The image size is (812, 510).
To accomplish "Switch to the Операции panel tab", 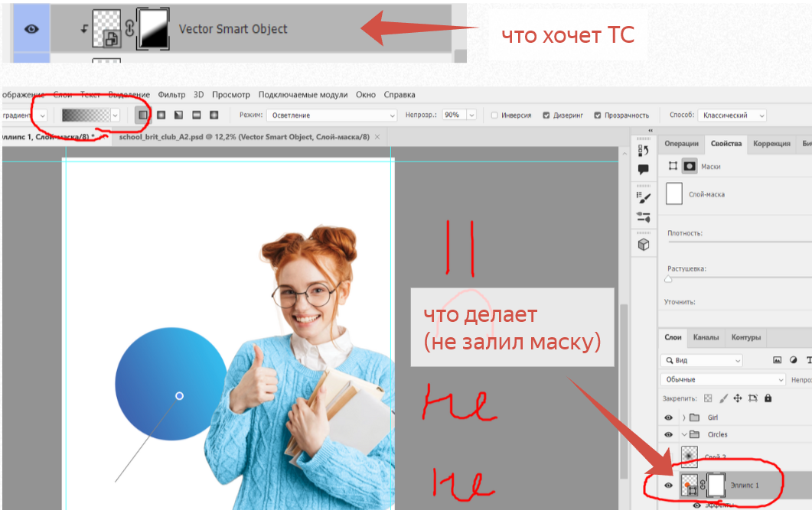I will pos(681,144).
